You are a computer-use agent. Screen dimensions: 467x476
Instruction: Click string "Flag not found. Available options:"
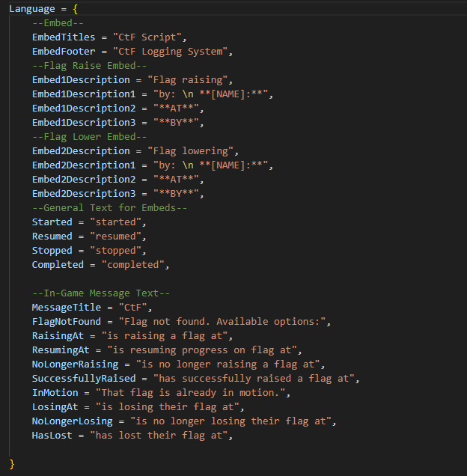(x=222, y=322)
